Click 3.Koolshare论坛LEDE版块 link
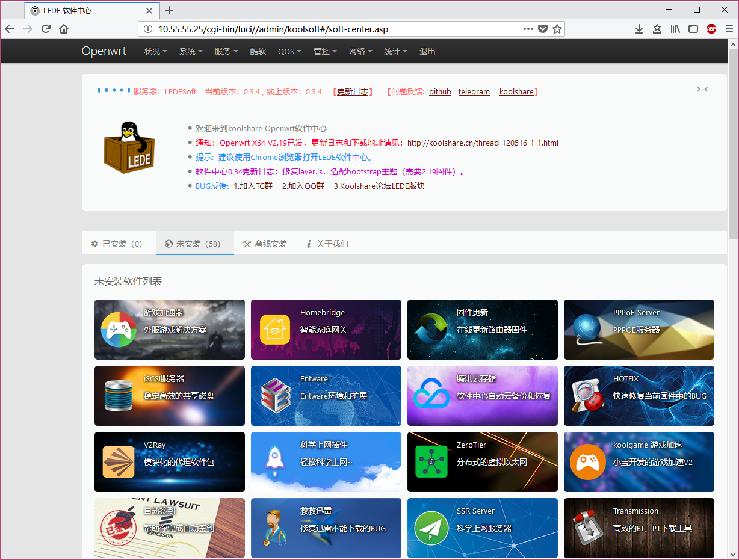Screen dimensions: 739x560 tap(379, 186)
